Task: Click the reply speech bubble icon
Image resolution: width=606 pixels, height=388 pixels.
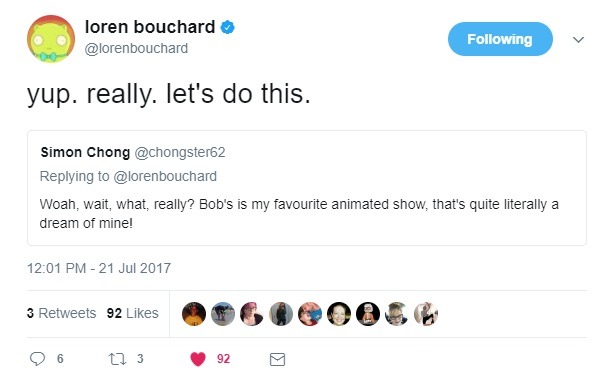Action: click(x=37, y=359)
